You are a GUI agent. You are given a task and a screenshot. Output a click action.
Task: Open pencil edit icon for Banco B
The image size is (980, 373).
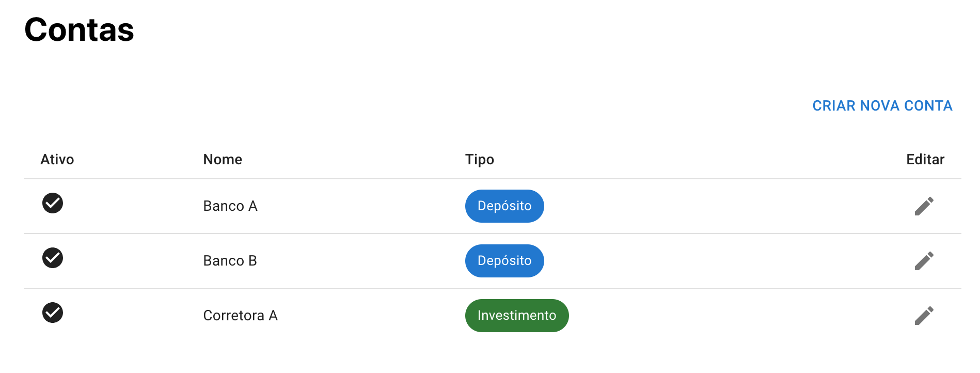pos(924,261)
